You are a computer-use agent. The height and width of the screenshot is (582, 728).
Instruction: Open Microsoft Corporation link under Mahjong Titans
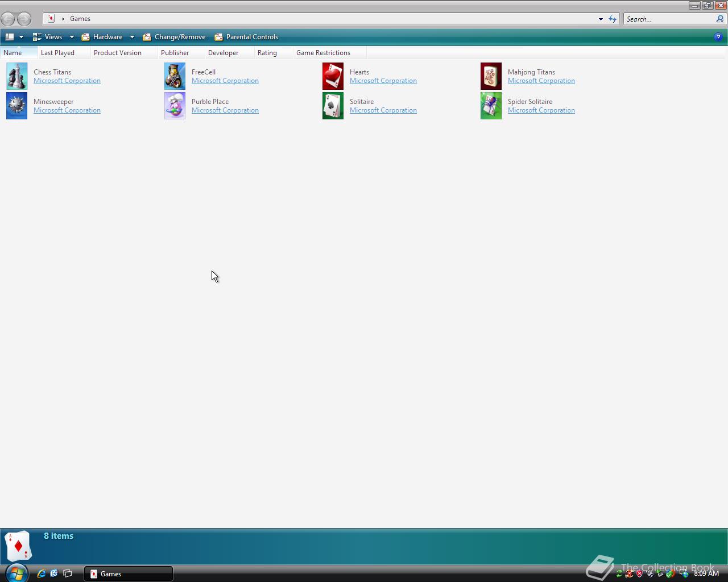tap(541, 81)
